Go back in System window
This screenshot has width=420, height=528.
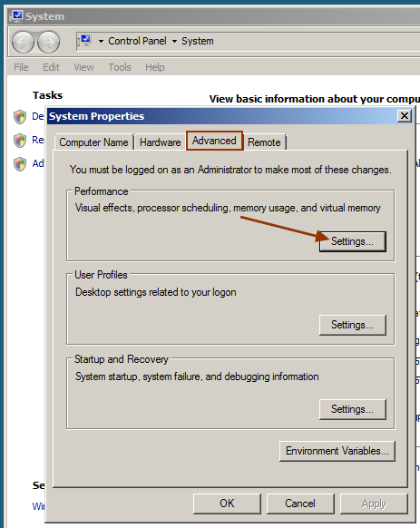click(23, 42)
